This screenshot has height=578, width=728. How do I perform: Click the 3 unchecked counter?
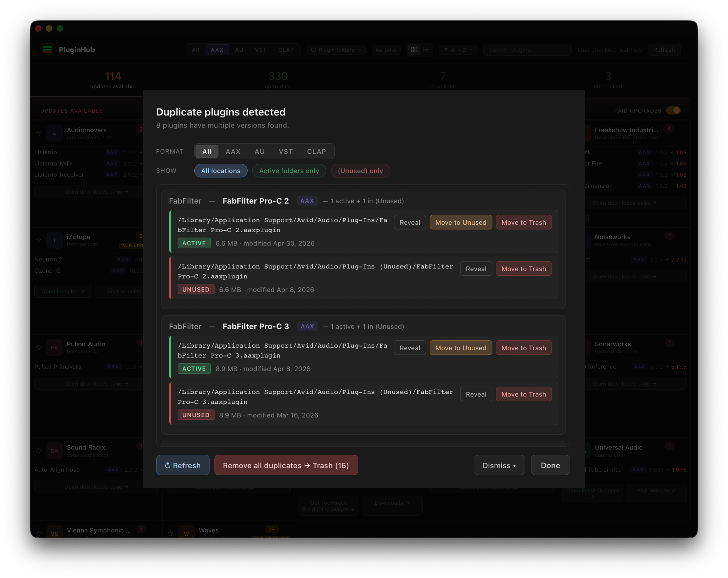click(x=608, y=80)
